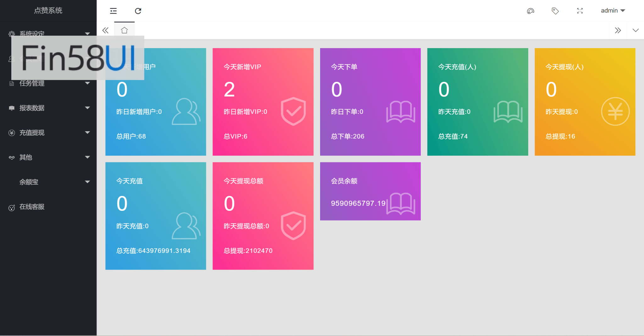644x336 pixels.
Task: Expand the 余额宝 sidebar menu
Action: point(49,182)
